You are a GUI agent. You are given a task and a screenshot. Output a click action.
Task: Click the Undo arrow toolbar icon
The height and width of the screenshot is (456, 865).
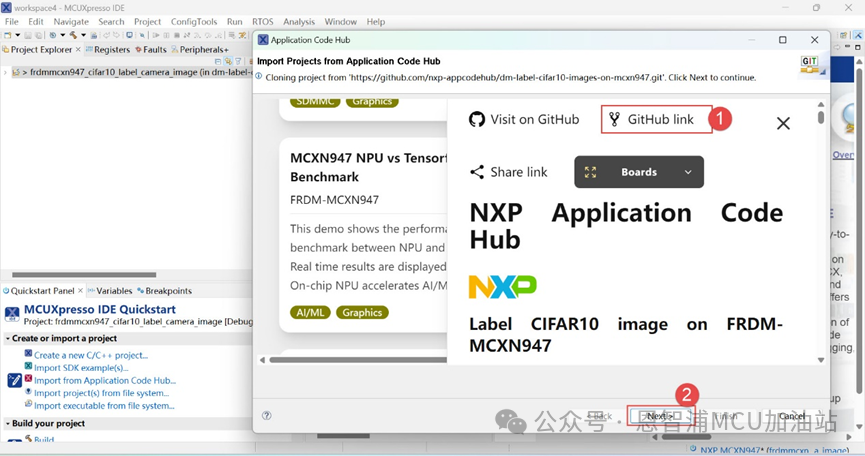[106, 35]
